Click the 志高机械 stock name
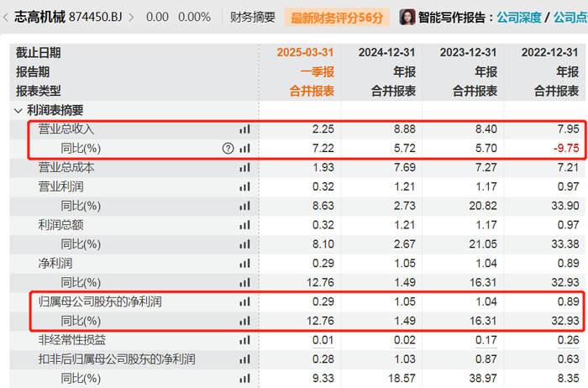The width and height of the screenshot is (588, 388). [39, 17]
